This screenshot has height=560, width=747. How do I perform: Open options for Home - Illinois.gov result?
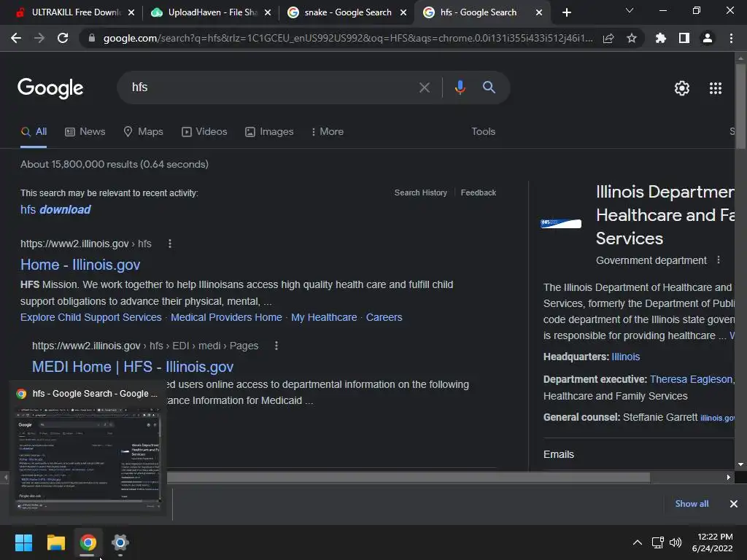(170, 244)
